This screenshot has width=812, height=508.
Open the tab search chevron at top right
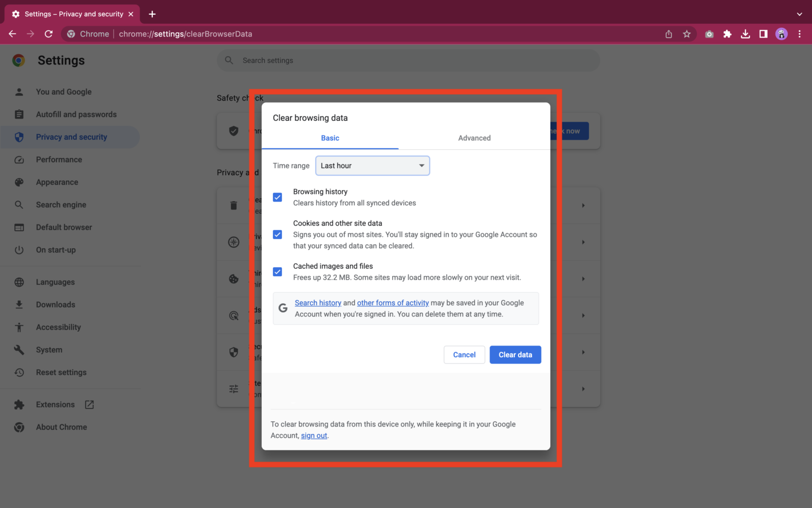(x=800, y=14)
